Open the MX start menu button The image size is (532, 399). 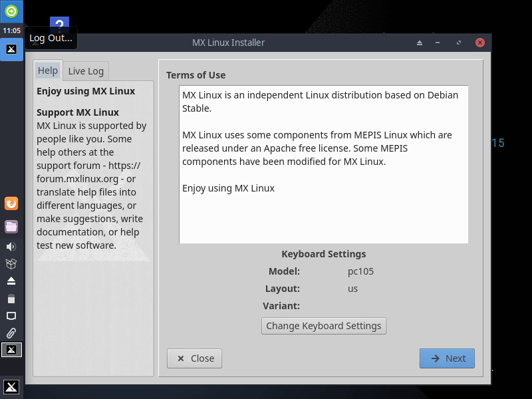point(11,387)
